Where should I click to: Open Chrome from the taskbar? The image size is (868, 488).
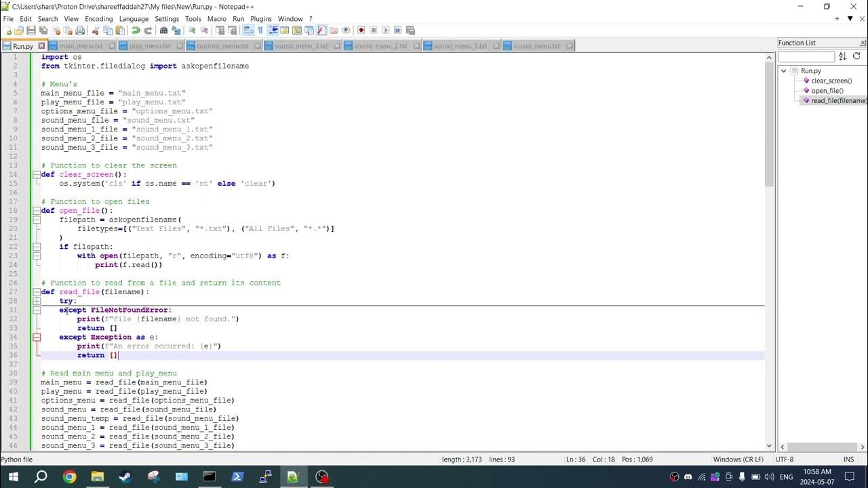click(x=69, y=476)
